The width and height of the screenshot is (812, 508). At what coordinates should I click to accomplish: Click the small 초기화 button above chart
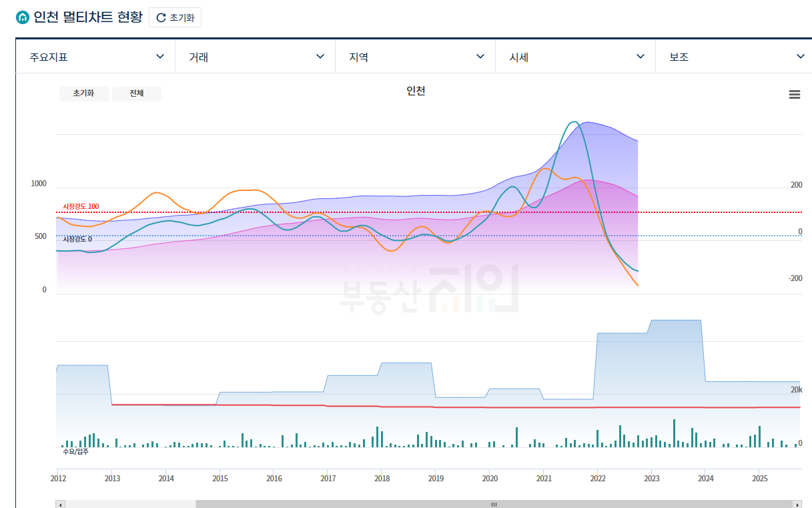coord(83,93)
